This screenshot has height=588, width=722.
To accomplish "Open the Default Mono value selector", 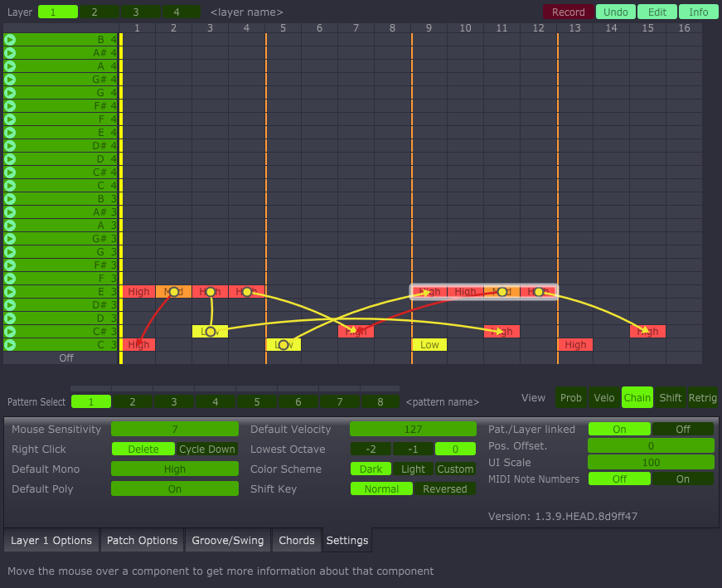I will point(174,469).
